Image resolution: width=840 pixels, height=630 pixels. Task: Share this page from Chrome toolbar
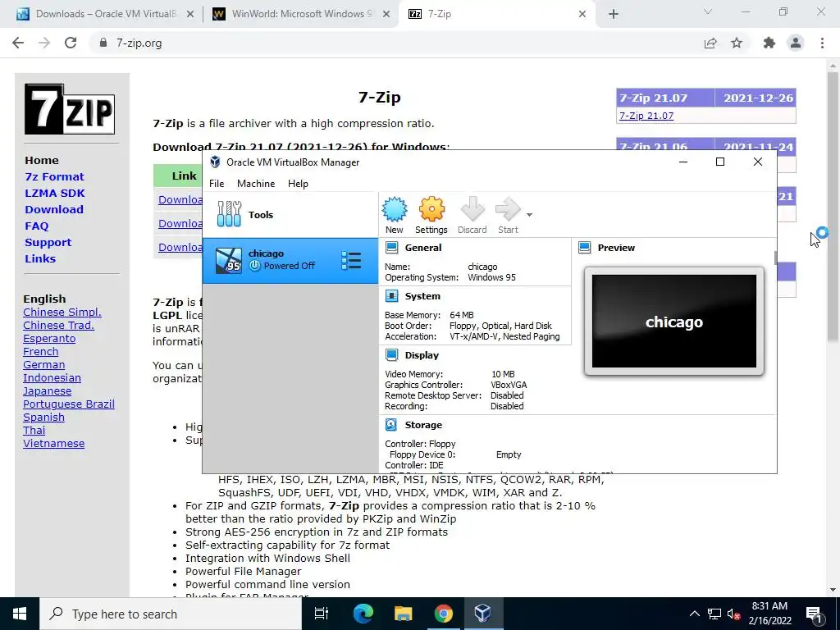710,43
